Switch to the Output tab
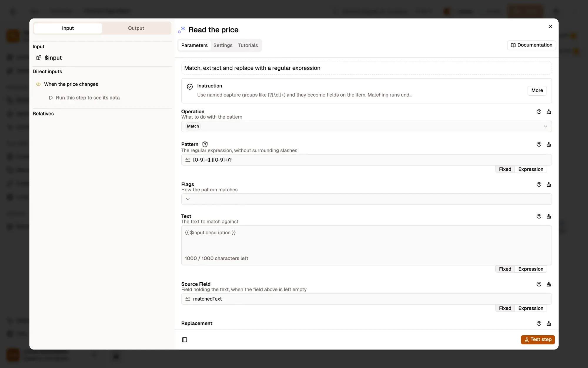The image size is (588, 368). click(x=136, y=28)
